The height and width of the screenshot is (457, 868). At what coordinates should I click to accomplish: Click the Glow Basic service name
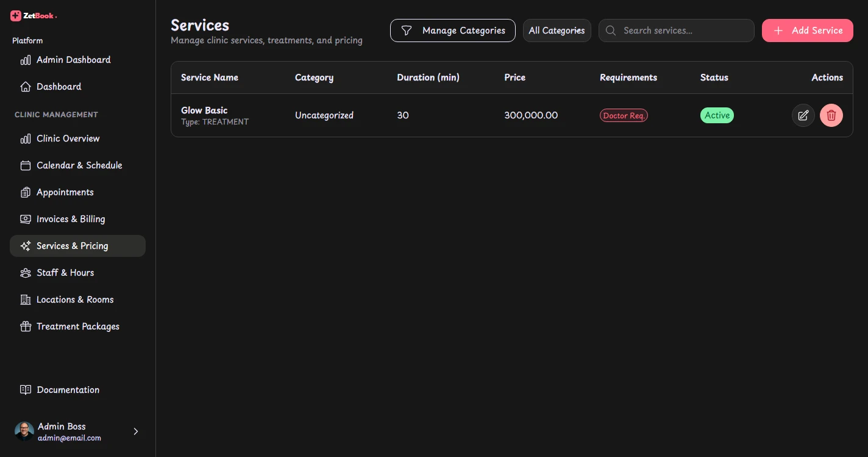[x=204, y=110]
